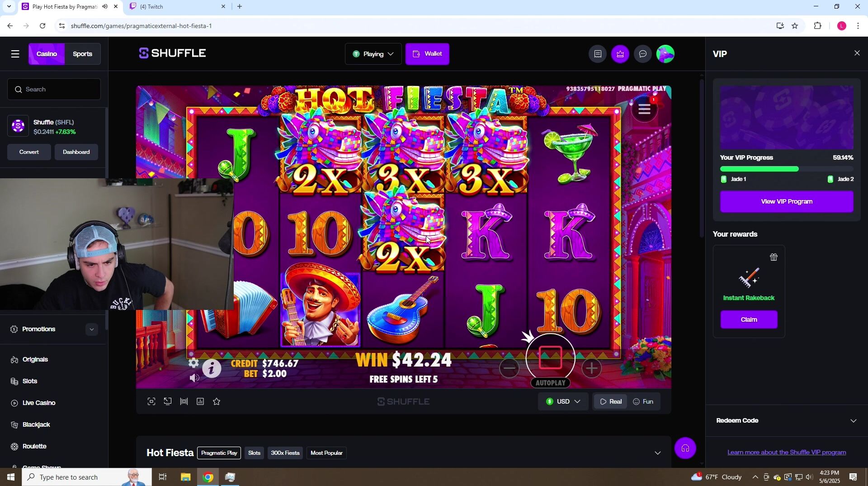Click the AUTOPLAY label
868x486 pixels.
[550, 383]
